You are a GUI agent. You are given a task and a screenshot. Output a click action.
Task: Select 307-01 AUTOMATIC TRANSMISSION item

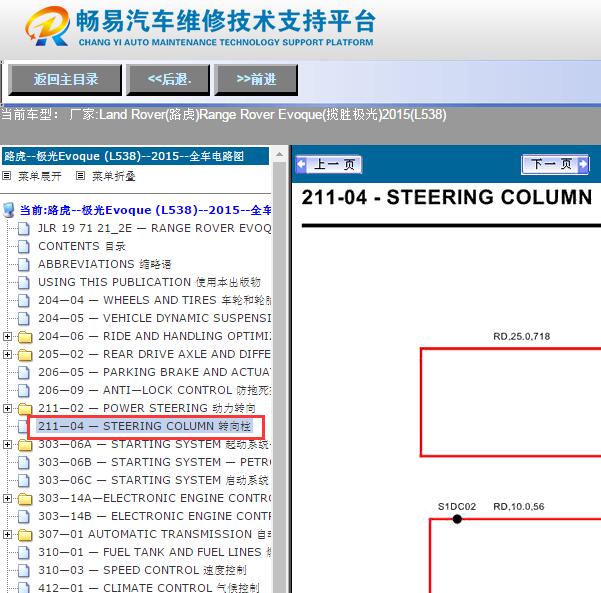[x=154, y=534]
